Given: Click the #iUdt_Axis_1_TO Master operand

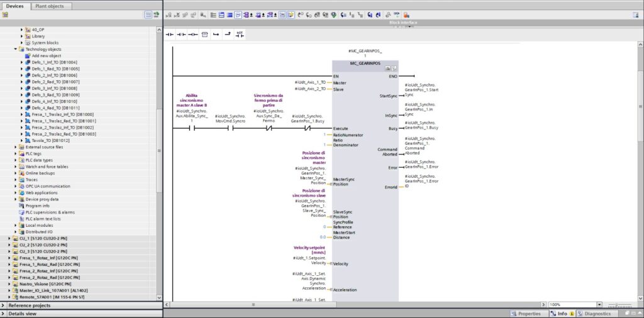Looking at the screenshot, I should pyautogui.click(x=310, y=82).
